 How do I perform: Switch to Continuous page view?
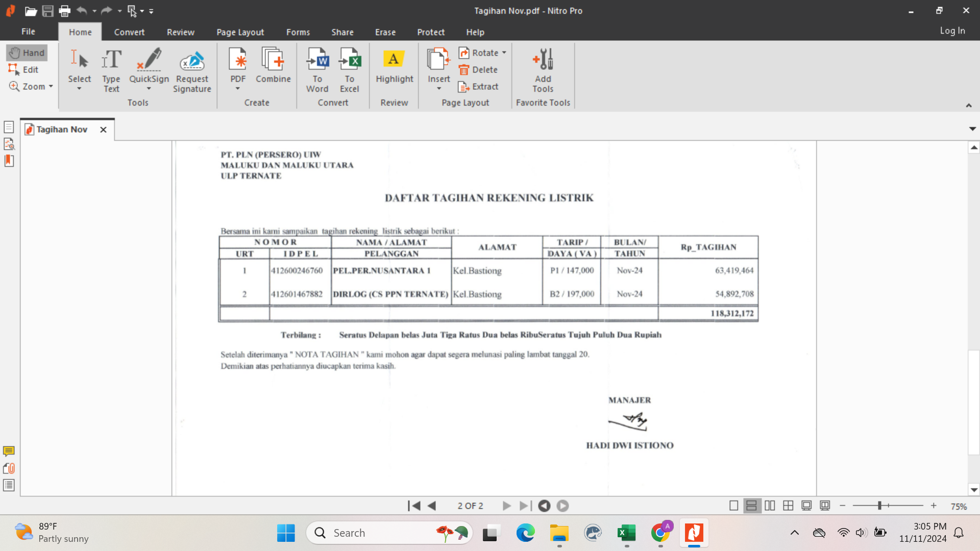pos(751,506)
